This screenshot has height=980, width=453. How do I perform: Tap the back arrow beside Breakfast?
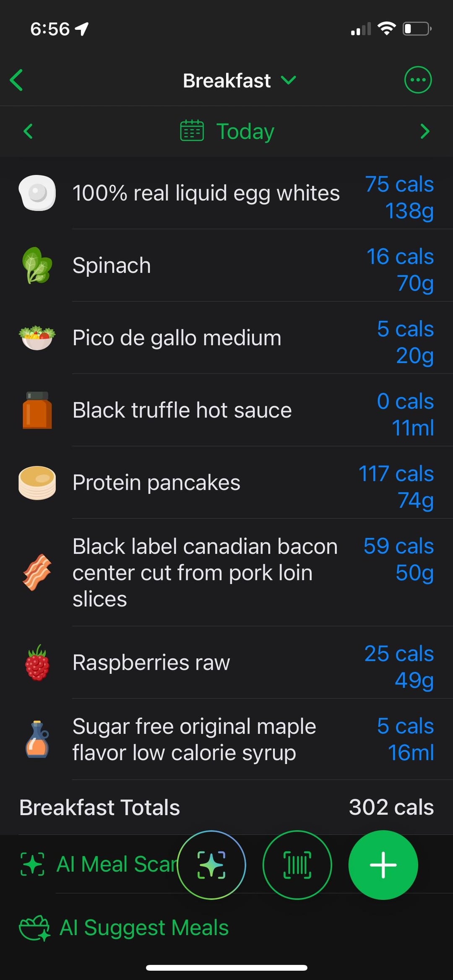tap(17, 80)
